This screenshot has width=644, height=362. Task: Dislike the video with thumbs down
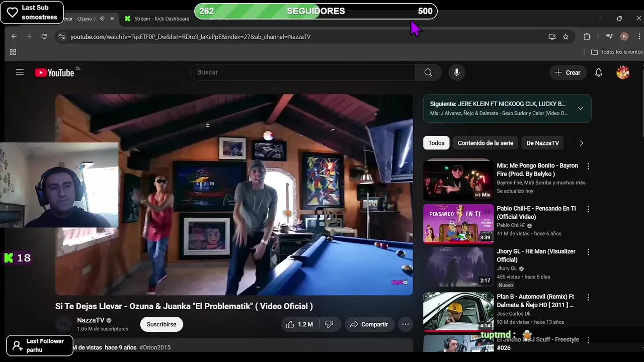(329, 324)
